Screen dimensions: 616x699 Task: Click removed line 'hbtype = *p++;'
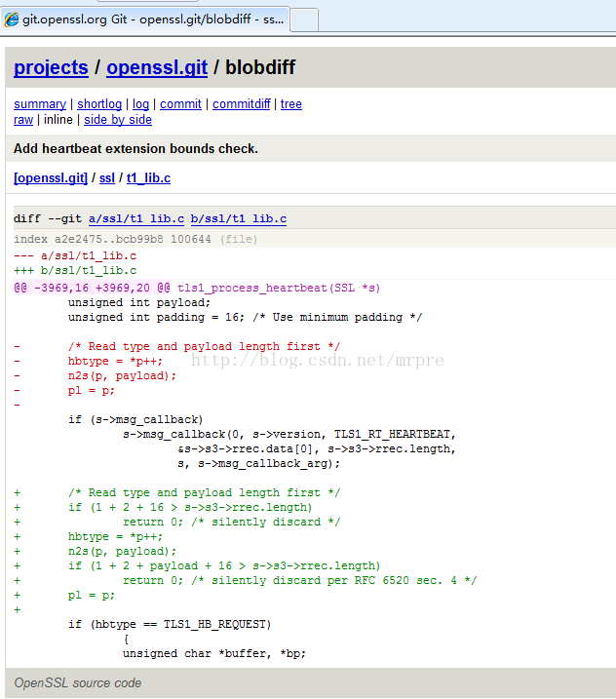pyautogui.click(x=115, y=361)
